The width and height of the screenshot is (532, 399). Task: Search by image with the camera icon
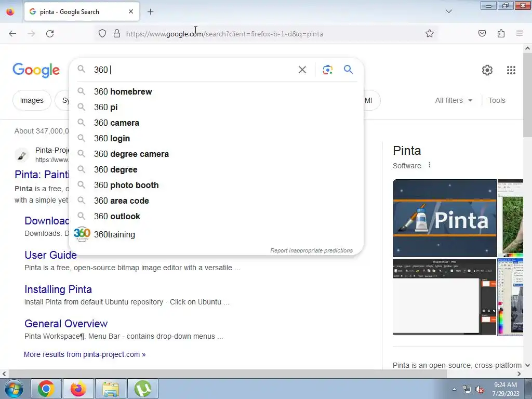click(x=327, y=70)
